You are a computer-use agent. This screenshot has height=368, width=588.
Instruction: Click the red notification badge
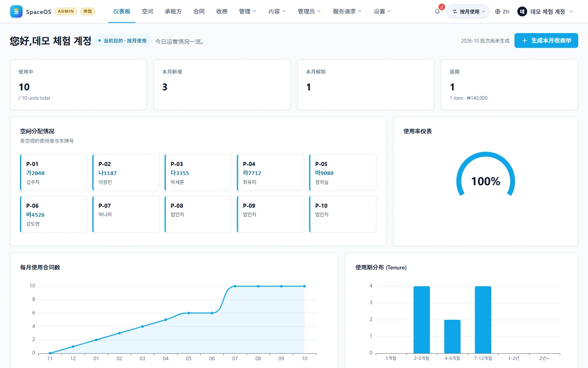[441, 7]
